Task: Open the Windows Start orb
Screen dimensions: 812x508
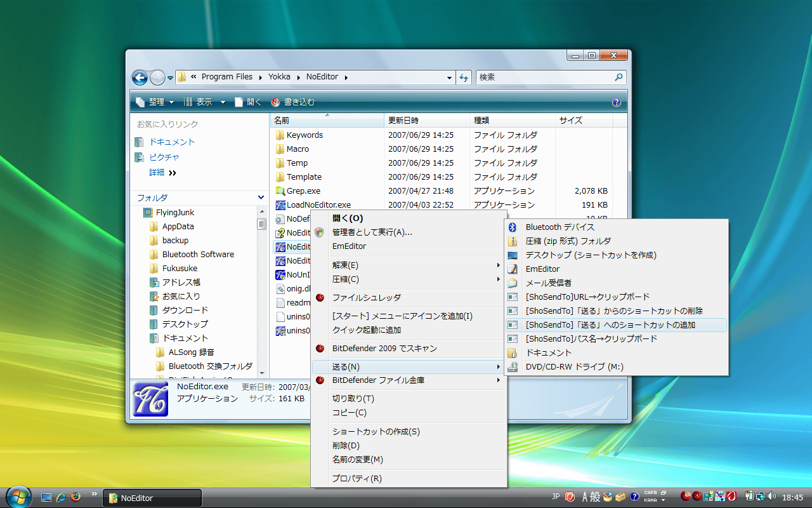Action: [x=18, y=497]
